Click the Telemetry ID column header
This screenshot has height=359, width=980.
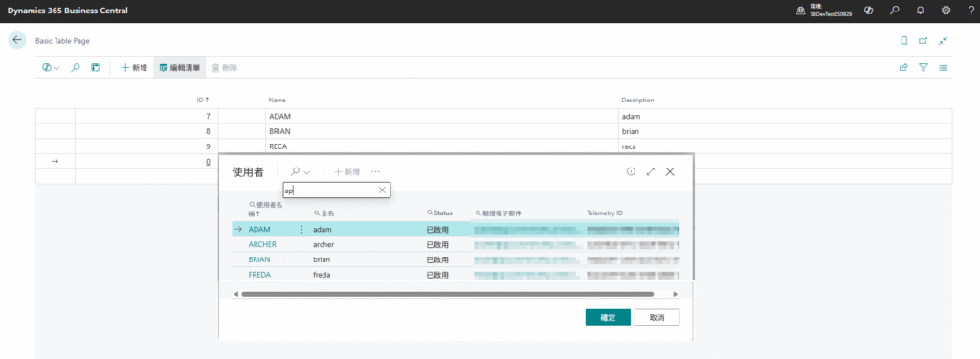[x=605, y=213]
